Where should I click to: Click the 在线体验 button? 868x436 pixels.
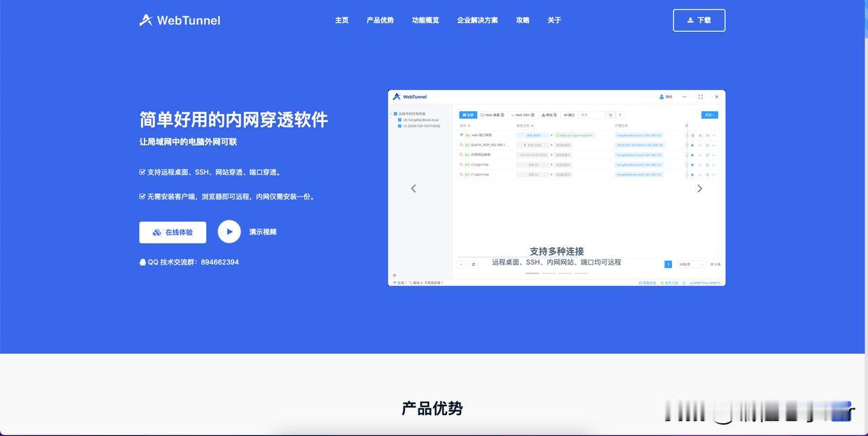[173, 232]
